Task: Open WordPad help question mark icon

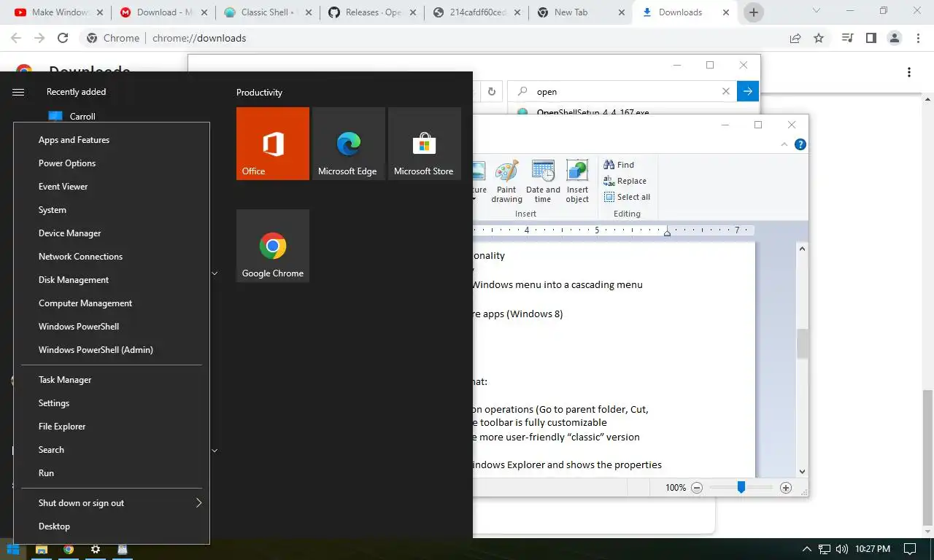Action: click(800, 144)
